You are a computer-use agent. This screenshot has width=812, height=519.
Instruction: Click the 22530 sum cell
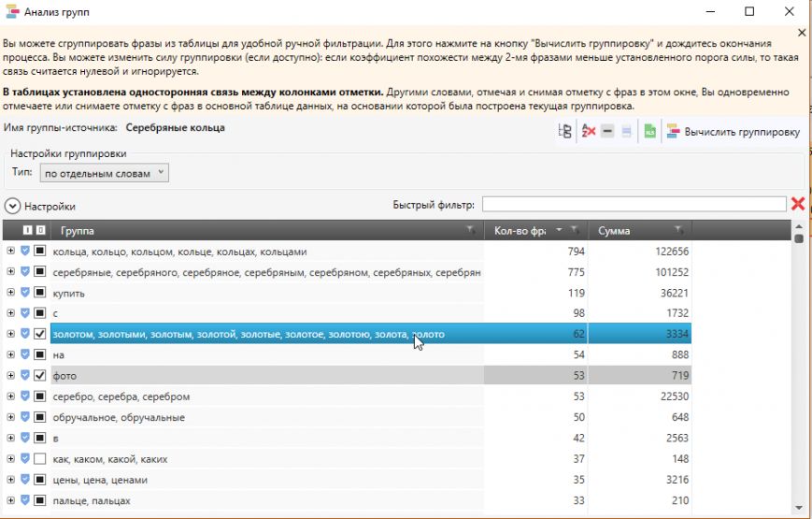click(x=675, y=396)
